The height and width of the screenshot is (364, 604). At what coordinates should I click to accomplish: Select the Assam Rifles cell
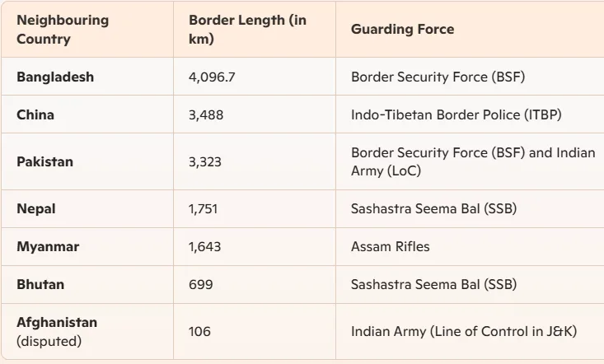coord(390,246)
